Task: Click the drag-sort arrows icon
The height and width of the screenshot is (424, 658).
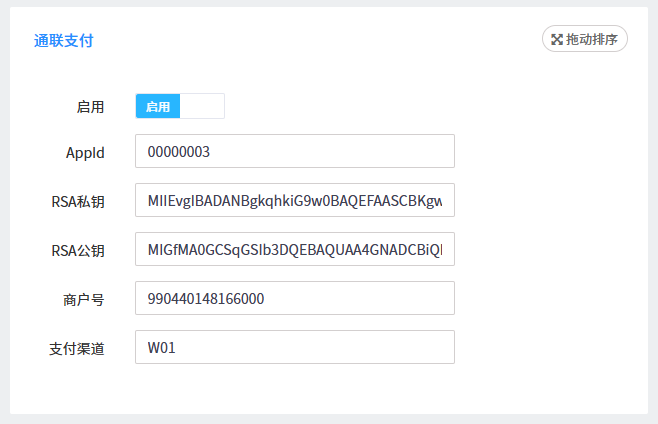Action: (x=557, y=39)
